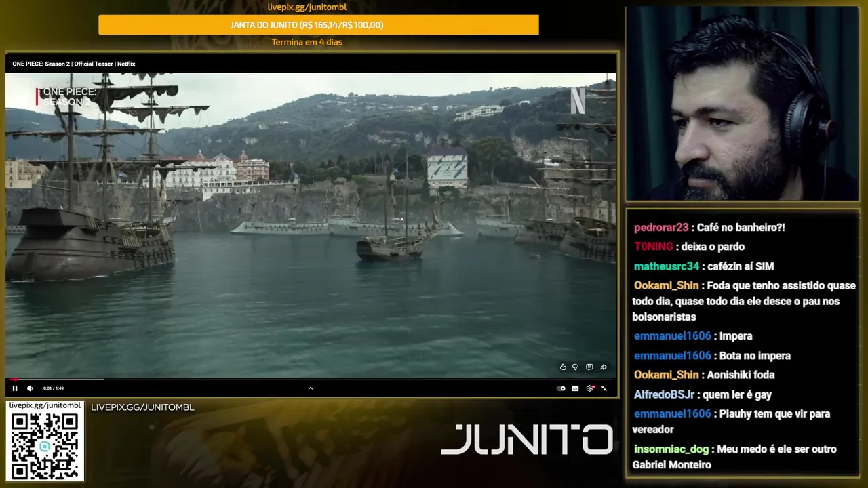
Task: Select chat username pedrorar23
Action: (x=661, y=228)
